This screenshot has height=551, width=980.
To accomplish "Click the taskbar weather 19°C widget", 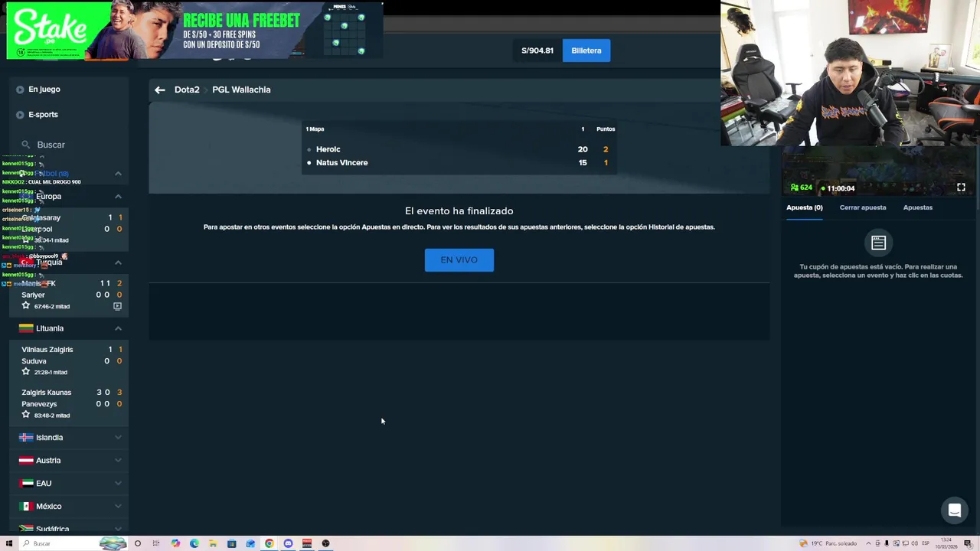I will [828, 543].
